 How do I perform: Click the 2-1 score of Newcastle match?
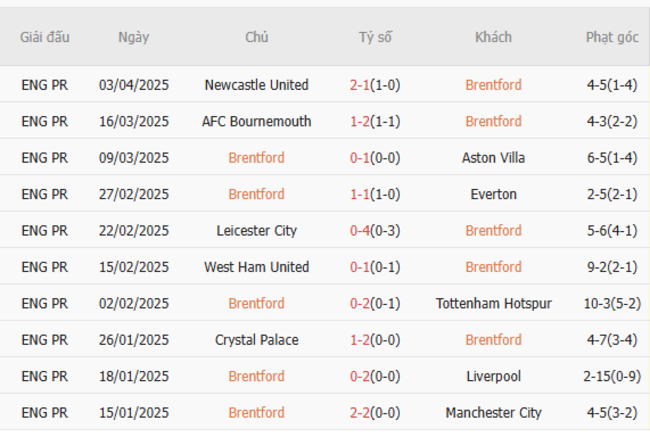coord(360,85)
